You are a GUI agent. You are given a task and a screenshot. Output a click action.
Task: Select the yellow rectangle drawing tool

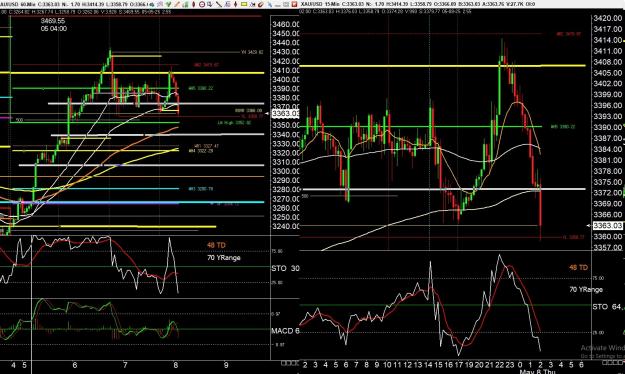[244, 4]
